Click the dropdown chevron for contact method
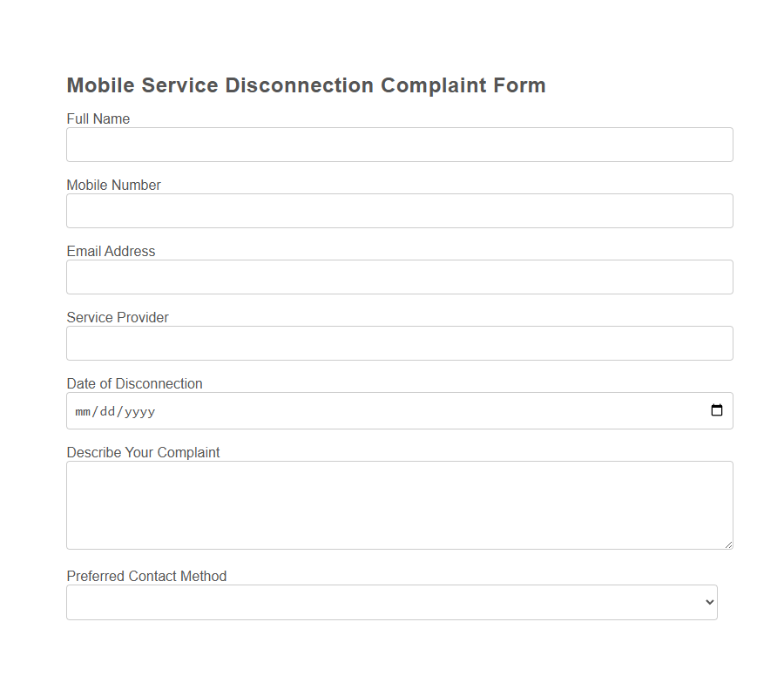The height and width of the screenshot is (676, 784). tap(708, 602)
